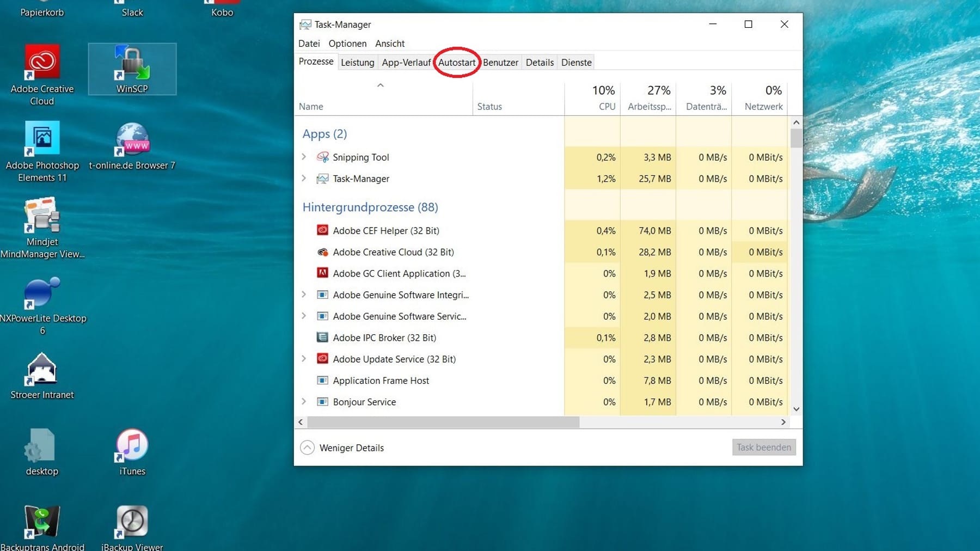This screenshot has width=980, height=551.
Task: Select the iBackup Viewer desktop icon
Action: point(132,527)
